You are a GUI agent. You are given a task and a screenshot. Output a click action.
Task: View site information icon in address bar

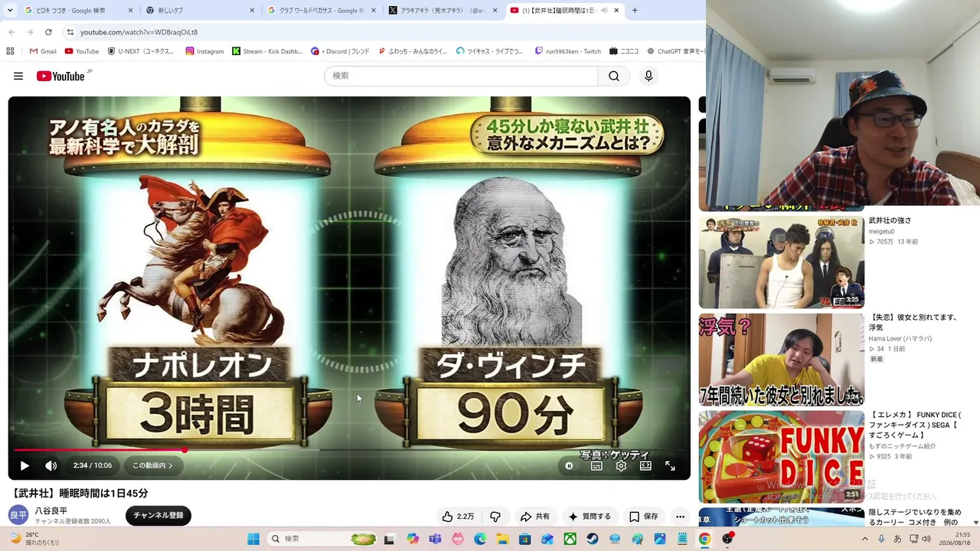[x=70, y=32]
